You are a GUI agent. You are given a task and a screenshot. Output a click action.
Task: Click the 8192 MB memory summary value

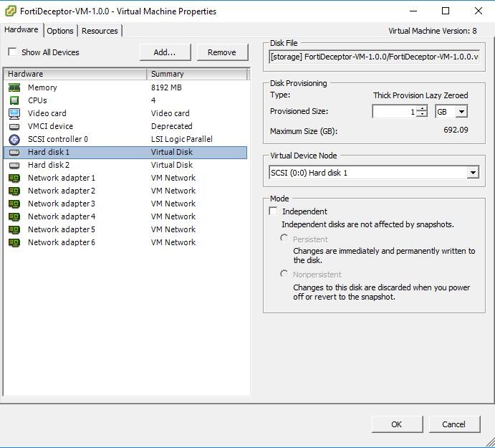pyautogui.click(x=166, y=87)
